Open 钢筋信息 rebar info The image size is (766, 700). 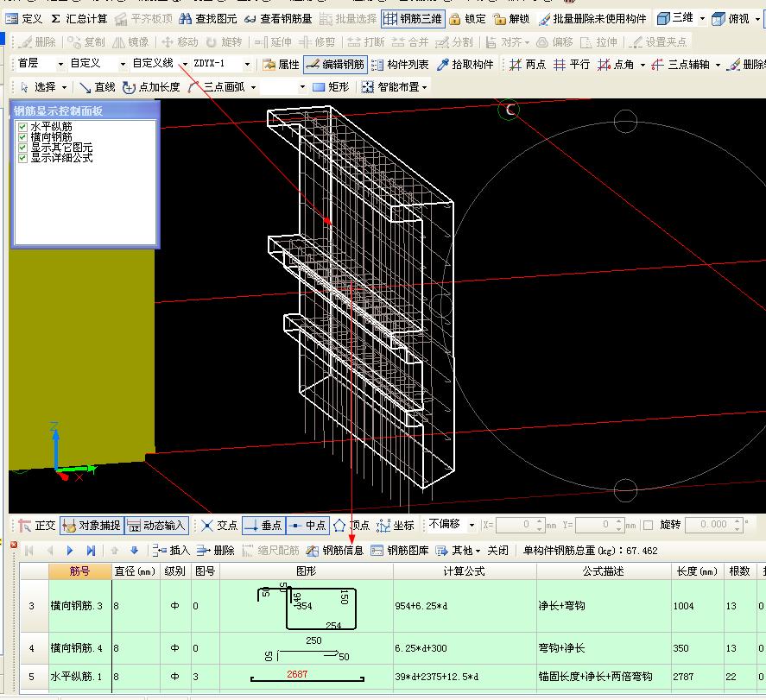coord(334,551)
